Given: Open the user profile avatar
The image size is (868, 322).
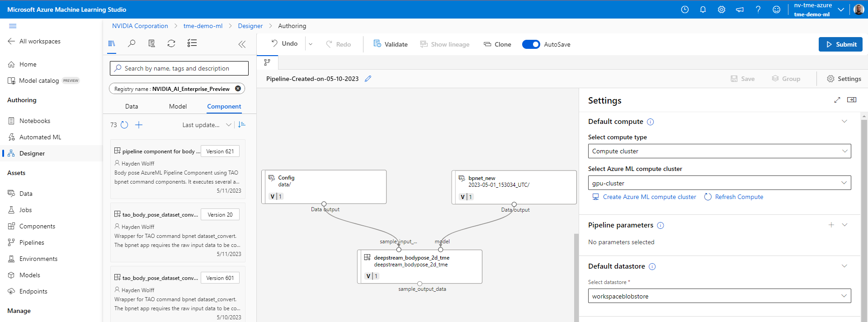Looking at the screenshot, I should pyautogui.click(x=859, y=9).
